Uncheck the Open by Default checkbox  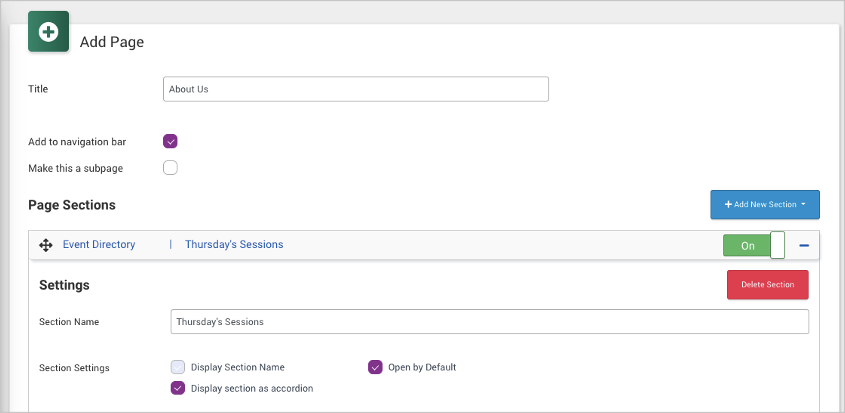point(375,367)
